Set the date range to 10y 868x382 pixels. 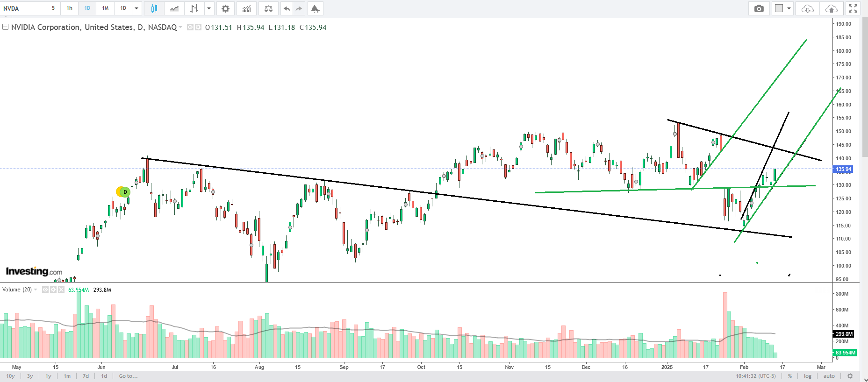pos(11,376)
